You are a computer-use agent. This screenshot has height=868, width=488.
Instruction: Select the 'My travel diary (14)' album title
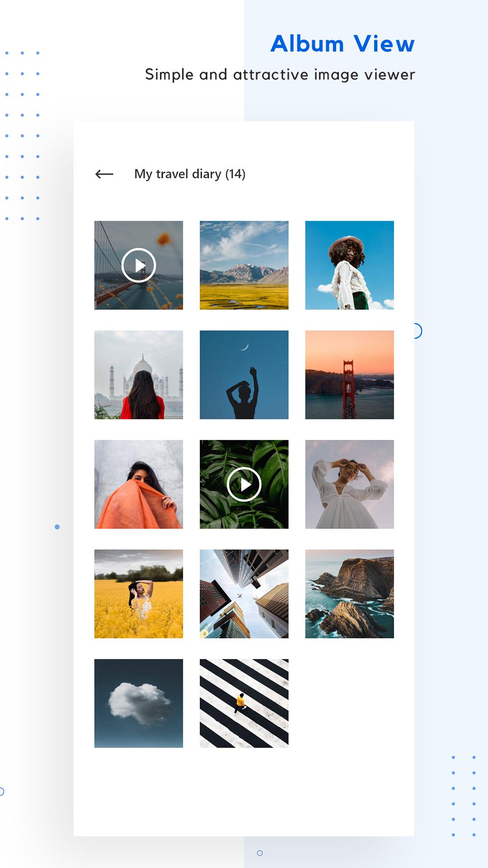[190, 174]
